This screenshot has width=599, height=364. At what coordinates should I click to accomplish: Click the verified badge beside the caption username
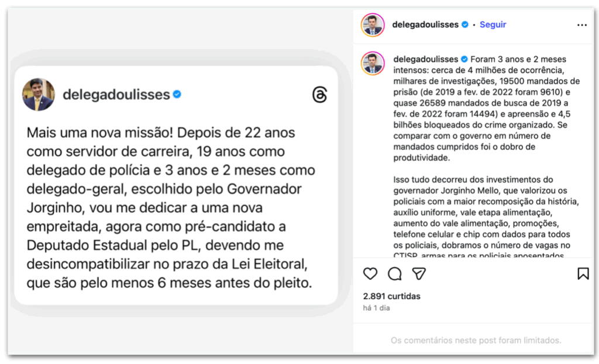(465, 59)
